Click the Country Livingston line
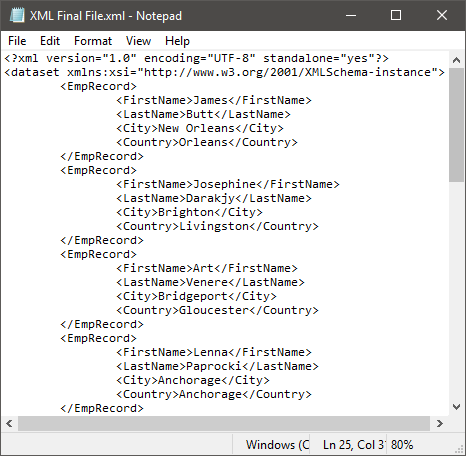The image size is (466, 456). point(217,226)
